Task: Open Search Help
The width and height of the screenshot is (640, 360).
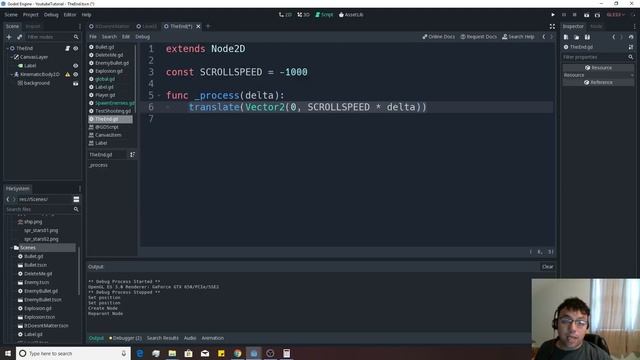Action: [518, 37]
